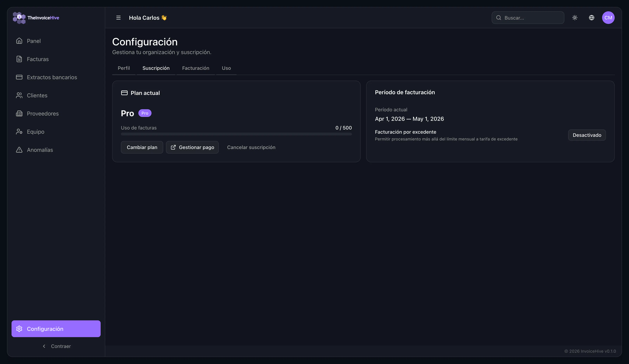Click the Apr 1, 2026 — May 1, 2026 period

409,119
